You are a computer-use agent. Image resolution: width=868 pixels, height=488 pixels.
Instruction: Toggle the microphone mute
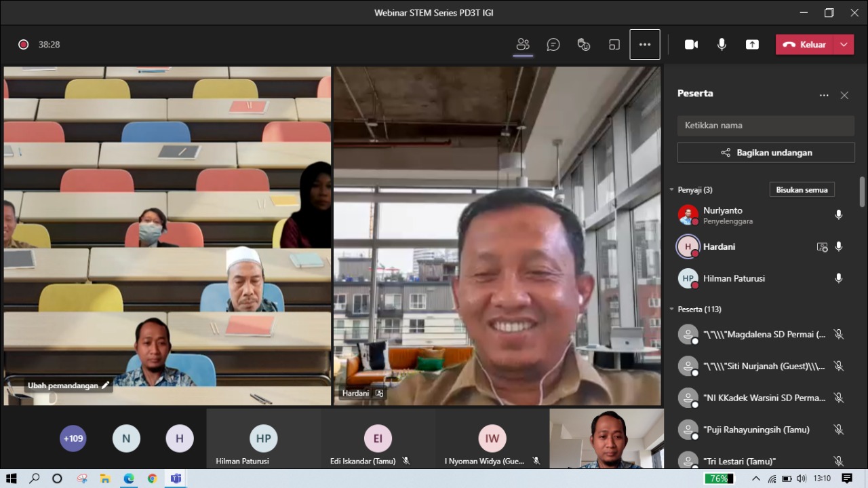(x=722, y=45)
